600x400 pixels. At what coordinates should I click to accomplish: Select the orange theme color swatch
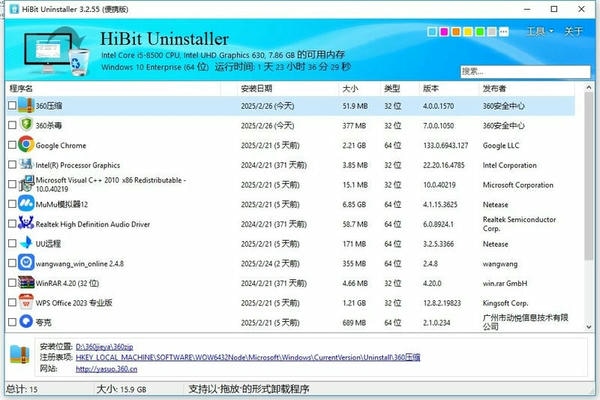coord(456,31)
